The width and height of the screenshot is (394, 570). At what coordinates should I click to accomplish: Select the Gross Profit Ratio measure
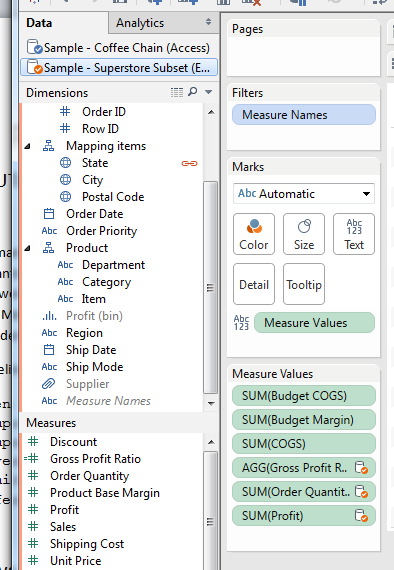pos(95,459)
